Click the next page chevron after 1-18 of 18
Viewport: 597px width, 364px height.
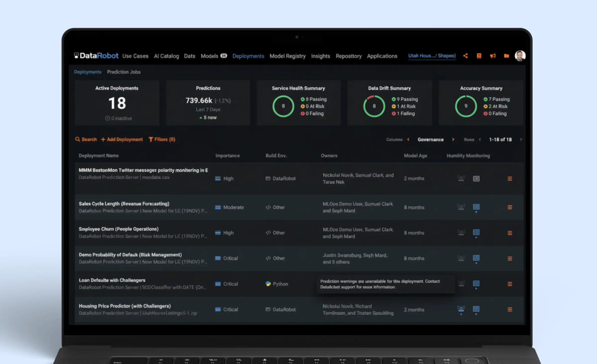pos(521,139)
